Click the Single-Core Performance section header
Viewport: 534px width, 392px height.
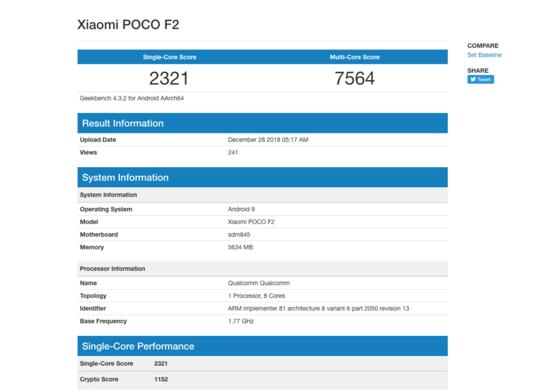point(138,346)
